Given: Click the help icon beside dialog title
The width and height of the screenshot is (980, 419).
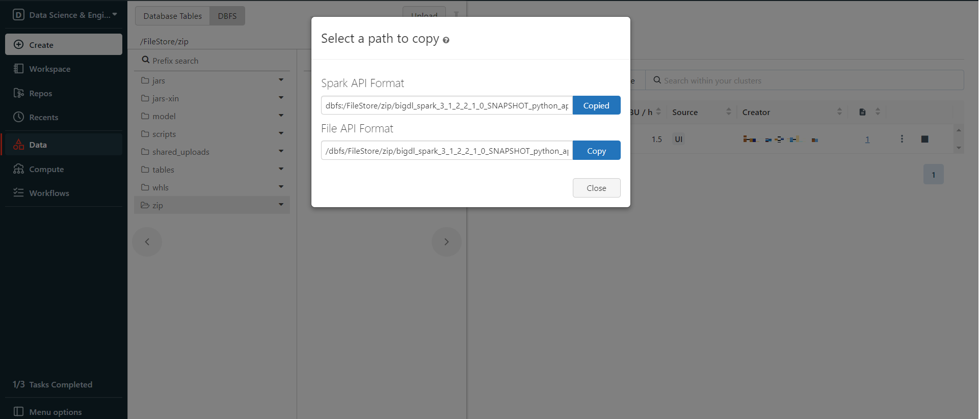Looking at the screenshot, I should (x=446, y=40).
